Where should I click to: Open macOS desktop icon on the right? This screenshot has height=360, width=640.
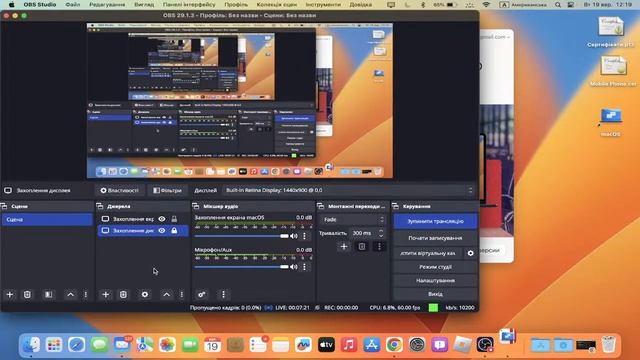pos(611,122)
